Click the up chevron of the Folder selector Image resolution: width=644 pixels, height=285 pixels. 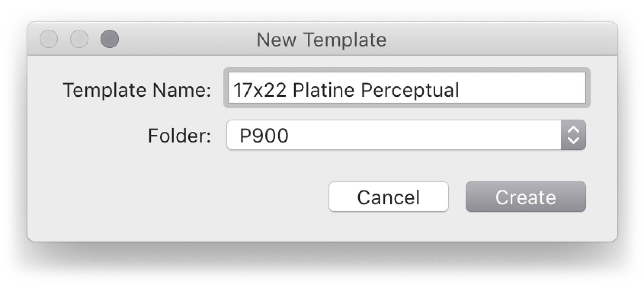[573, 130]
